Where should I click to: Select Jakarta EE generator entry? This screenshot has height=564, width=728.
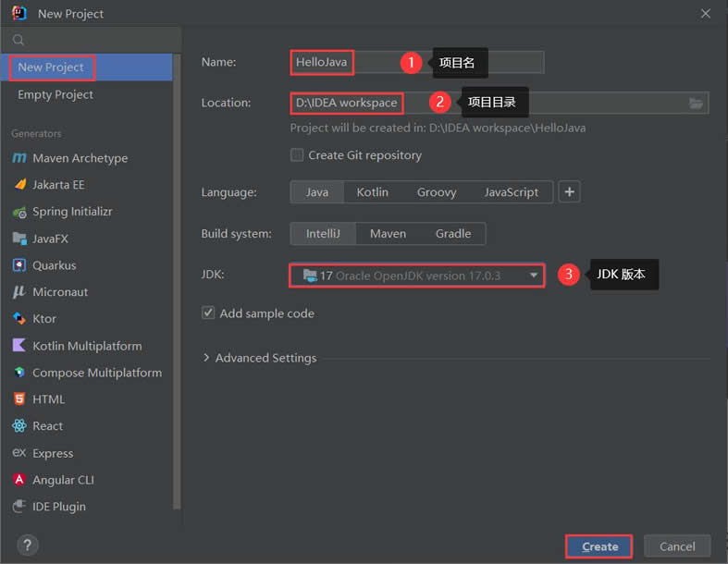click(86, 185)
